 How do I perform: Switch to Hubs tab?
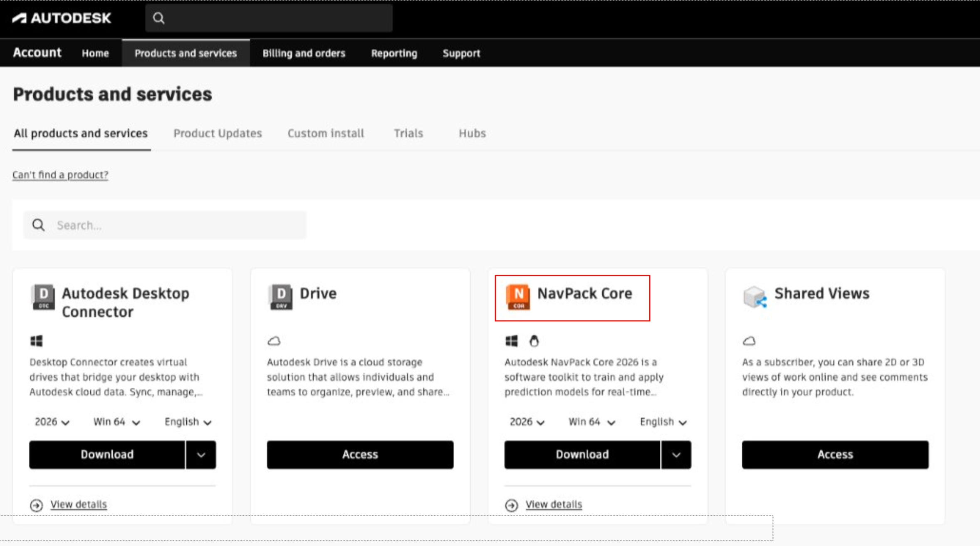pyautogui.click(x=472, y=133)
